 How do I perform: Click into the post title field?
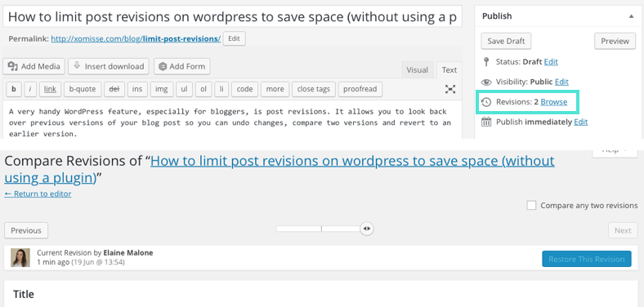(232, 17)
